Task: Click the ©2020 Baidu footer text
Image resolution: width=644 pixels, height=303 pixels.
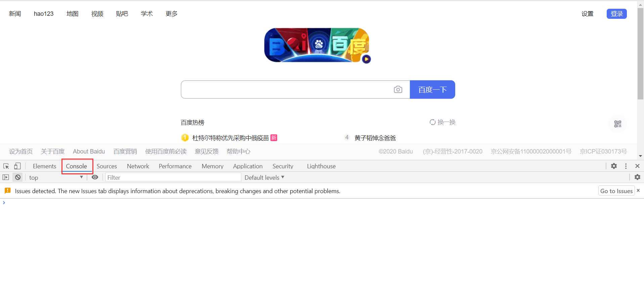Action: pos(396,151)
